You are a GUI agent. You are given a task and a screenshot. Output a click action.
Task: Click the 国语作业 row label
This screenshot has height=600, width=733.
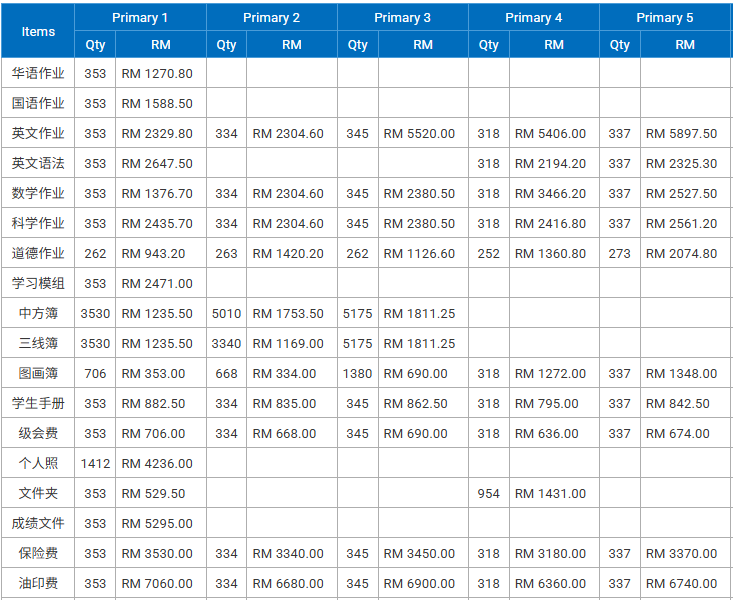click(38, 103)
